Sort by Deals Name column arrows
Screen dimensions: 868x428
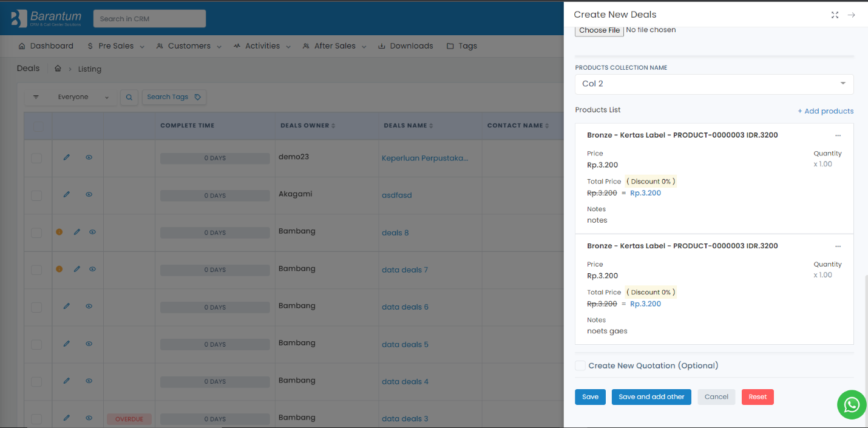point(431,126)
